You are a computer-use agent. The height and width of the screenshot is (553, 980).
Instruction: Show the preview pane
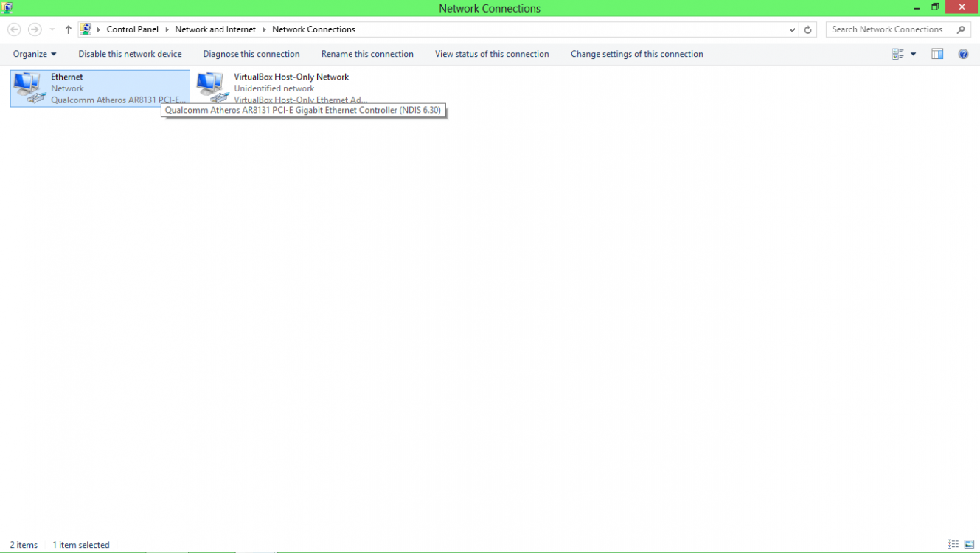point(937,54)
